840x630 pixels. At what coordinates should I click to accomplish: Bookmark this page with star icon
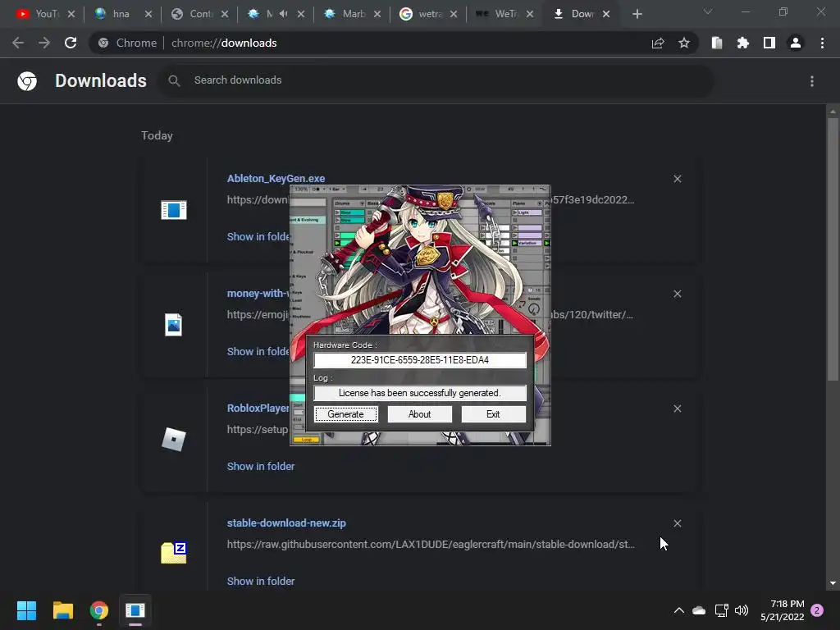pyautogui.click(x=684, y=43)
